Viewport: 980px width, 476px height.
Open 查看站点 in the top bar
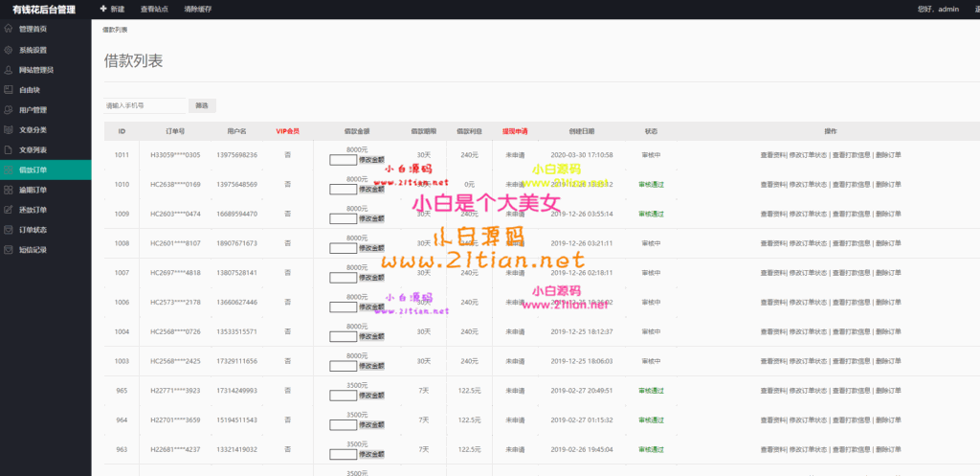(x=154, y=10)
